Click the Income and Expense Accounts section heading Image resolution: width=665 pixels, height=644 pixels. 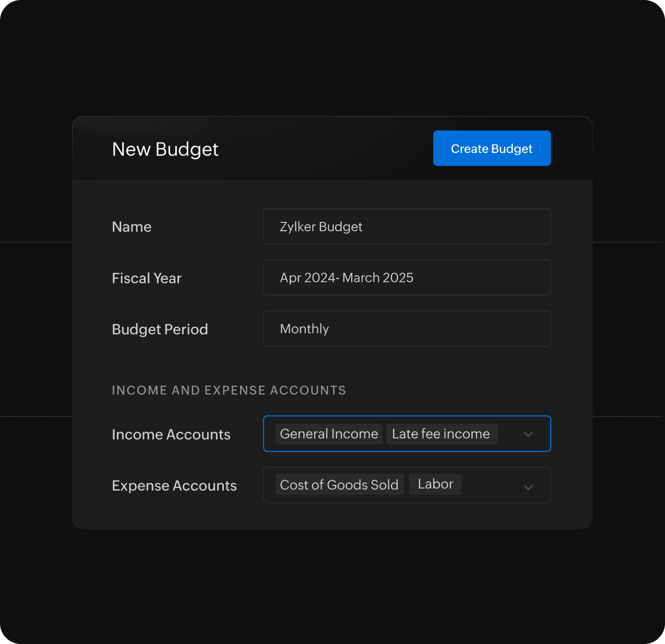[x=229, y=390]
